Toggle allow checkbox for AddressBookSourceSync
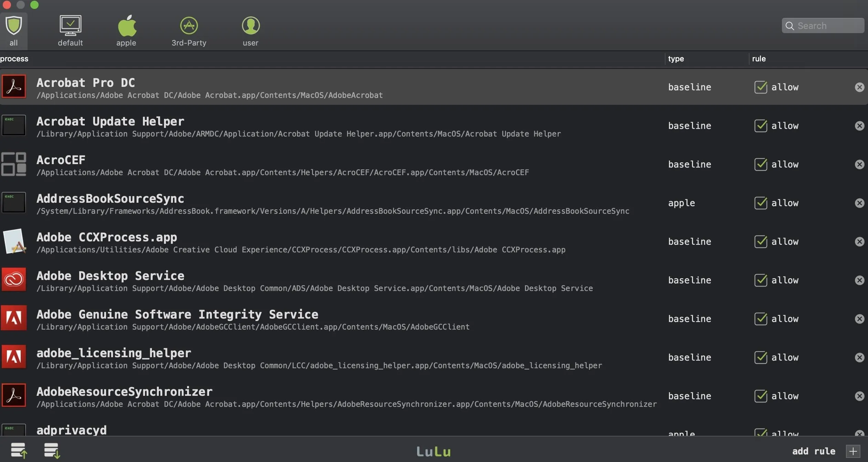 (761, 203)
